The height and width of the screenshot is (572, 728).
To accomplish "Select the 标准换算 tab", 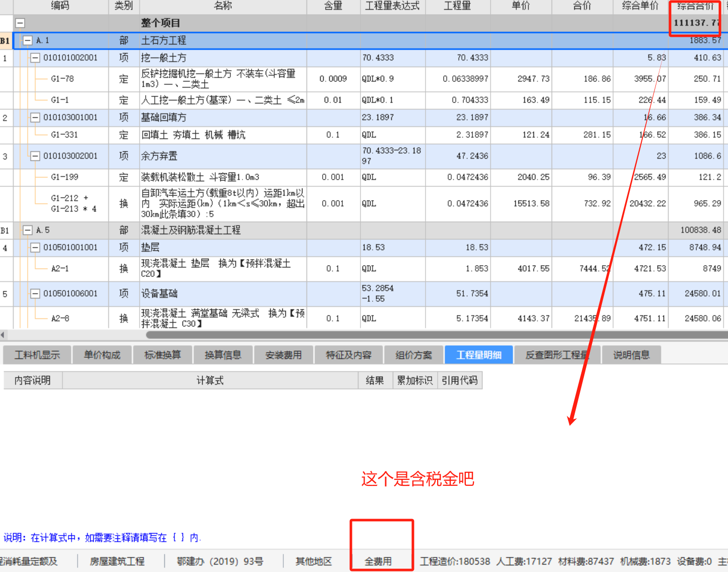I will [162, 354].
